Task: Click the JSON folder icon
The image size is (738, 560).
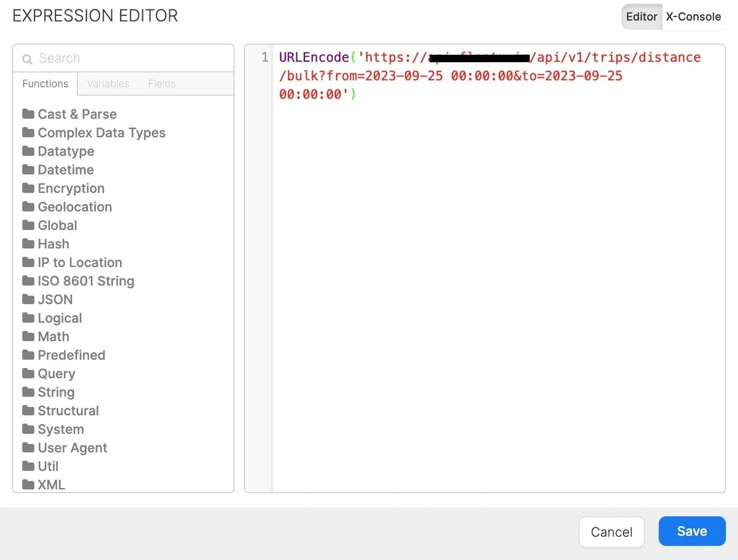Action: tap(28, 299)
